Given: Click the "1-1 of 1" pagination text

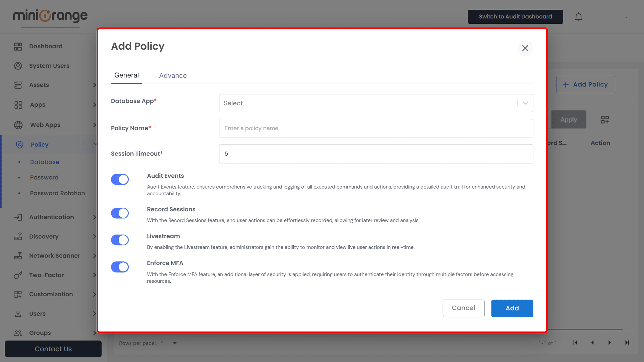Looking at the screenshot, I should 547,343.
